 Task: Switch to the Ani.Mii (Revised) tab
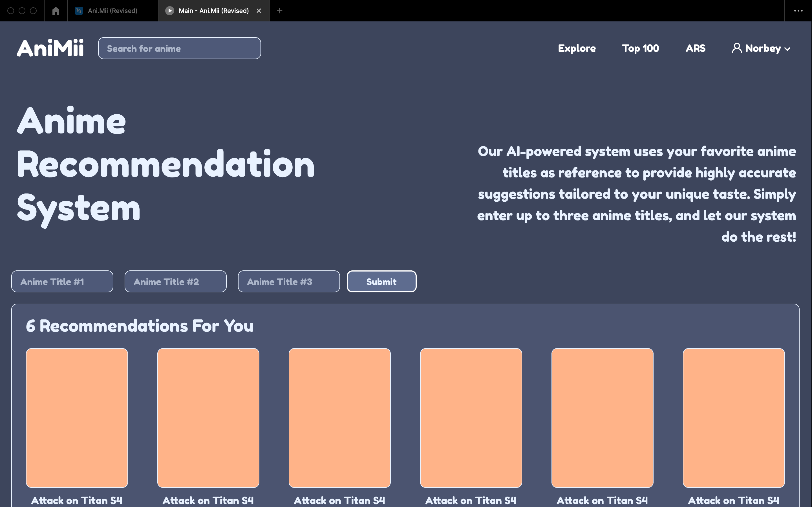tap(112, 11)
